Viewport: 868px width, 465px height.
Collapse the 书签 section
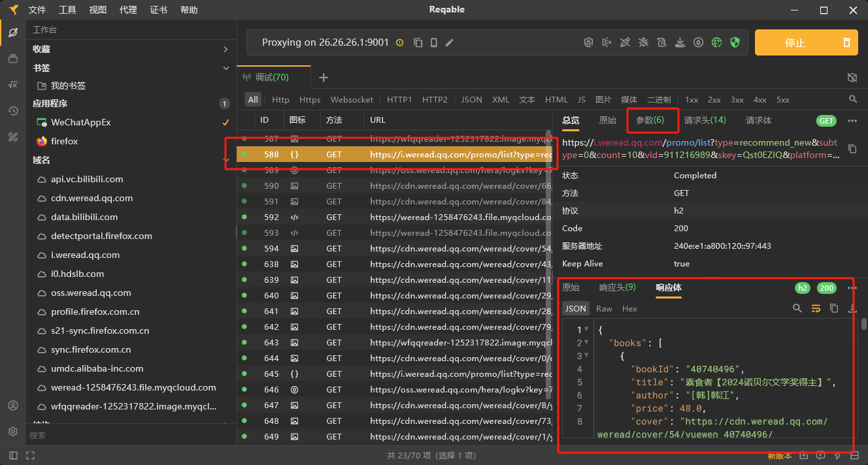point(225,68)
